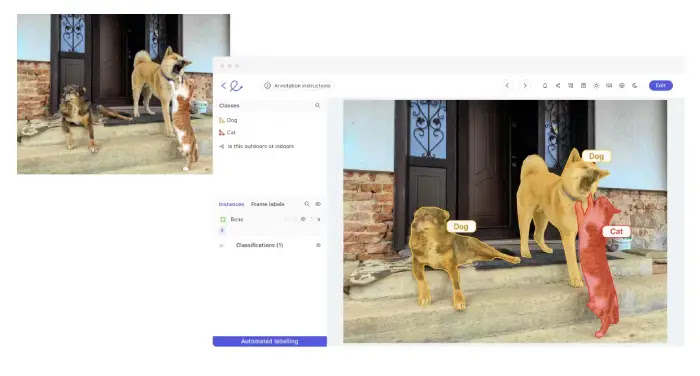Go back using the left arrow beside logo

tap(224, 85)
